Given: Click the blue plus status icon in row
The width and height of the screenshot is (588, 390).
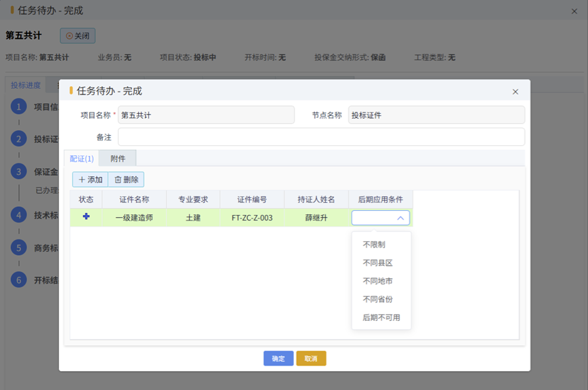Looking at the screenshot, I should point(86,216).
